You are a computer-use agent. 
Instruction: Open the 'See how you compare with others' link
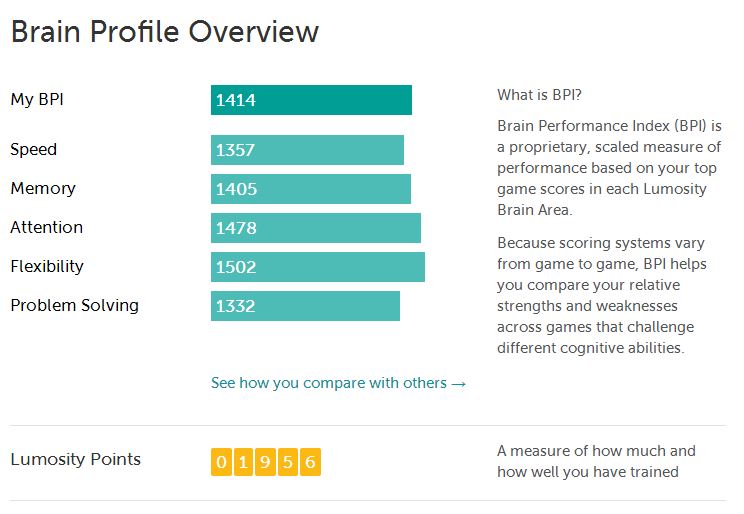point(338,383)
